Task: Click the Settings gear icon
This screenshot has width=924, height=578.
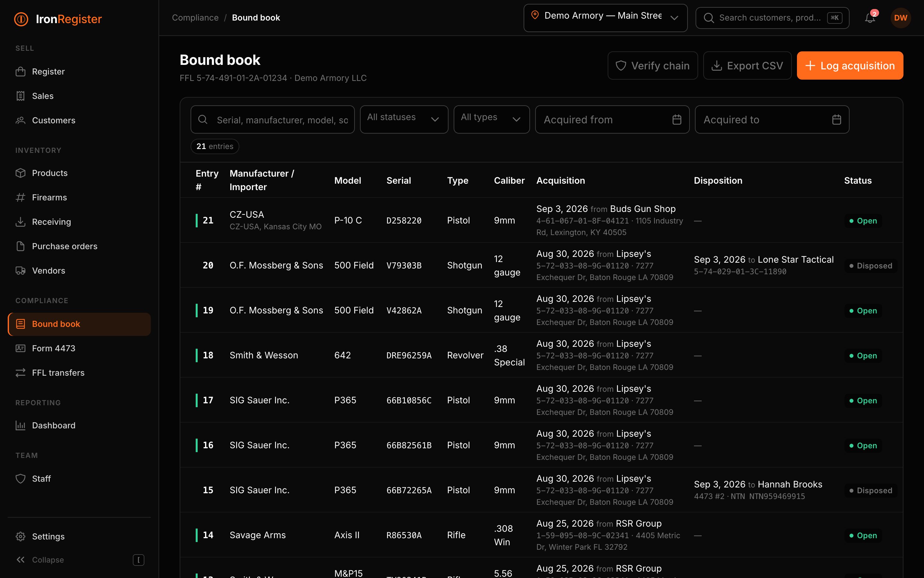Action: click(21, 536)
